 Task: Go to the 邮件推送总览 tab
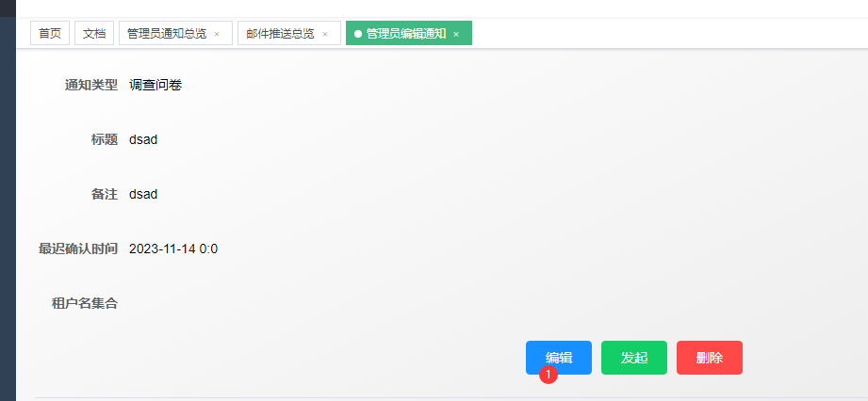(x=280, y=33)
